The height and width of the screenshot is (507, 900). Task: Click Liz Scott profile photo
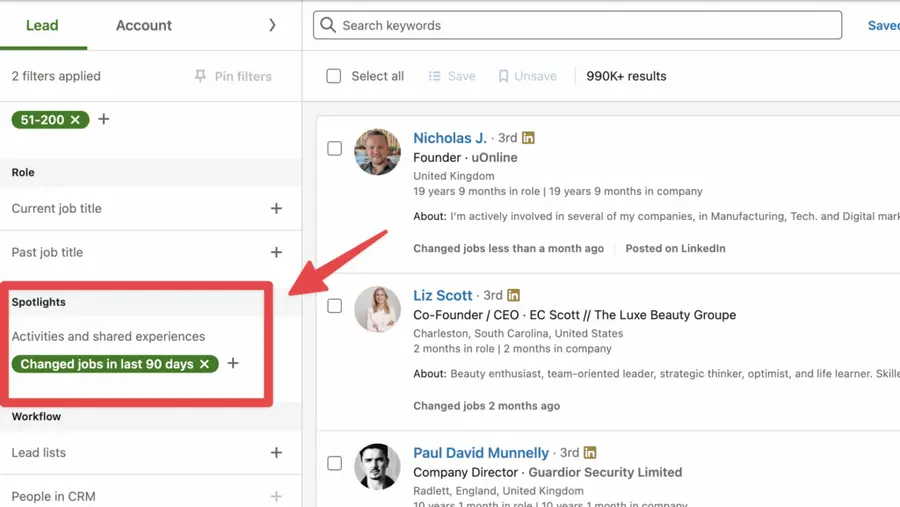377,309
